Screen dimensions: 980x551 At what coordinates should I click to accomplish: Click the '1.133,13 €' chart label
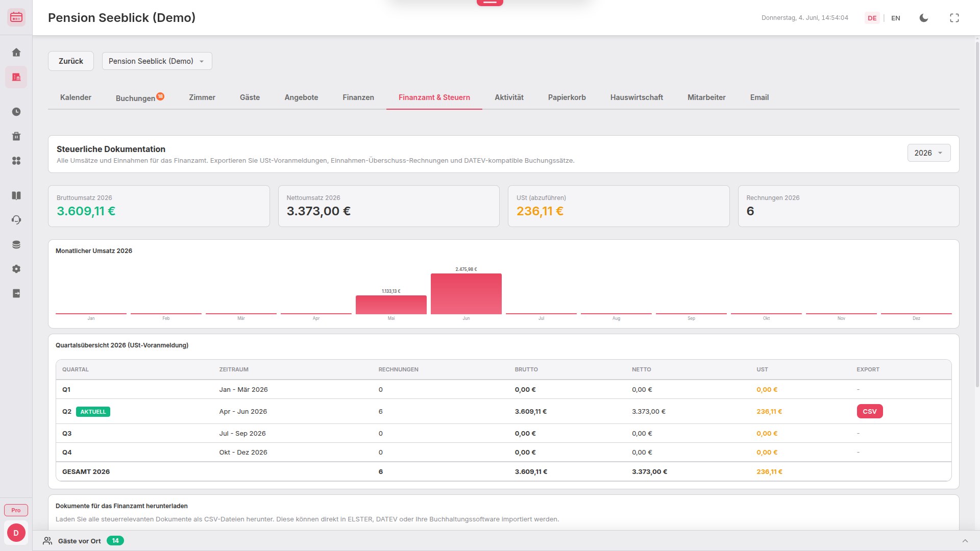pyautogui.click(x=391, y=291)
